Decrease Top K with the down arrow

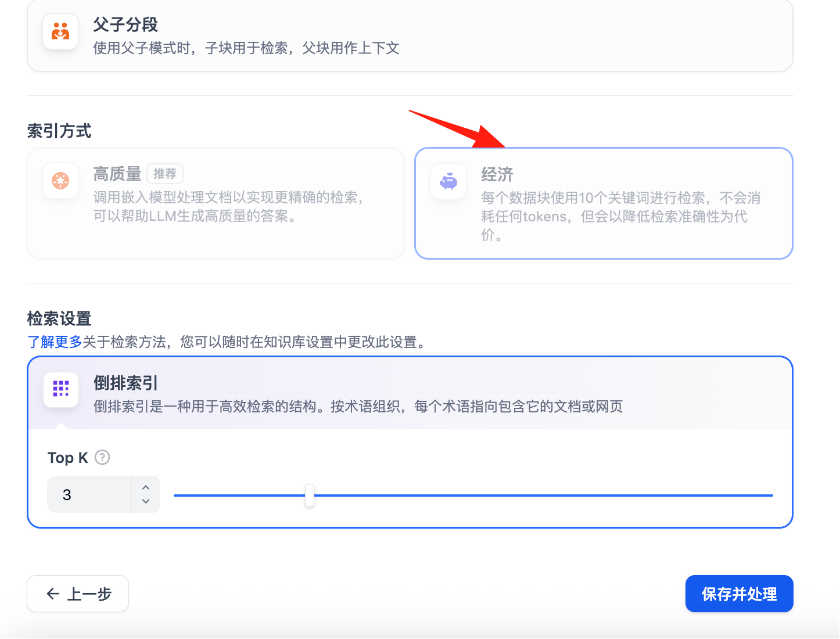point(146,502)
